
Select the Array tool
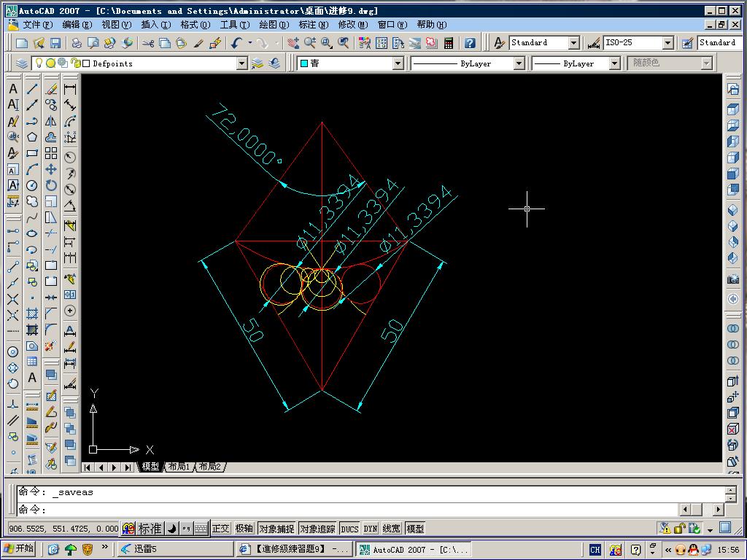click(x=51, y=153)
